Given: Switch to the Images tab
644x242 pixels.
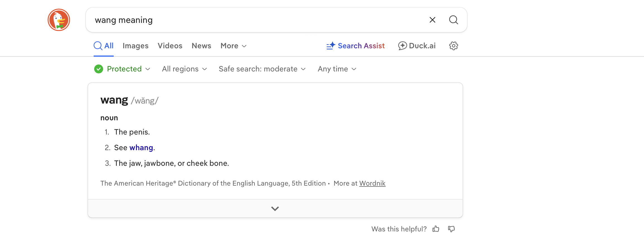Looking at the screenshot, I should coord(135,46).
